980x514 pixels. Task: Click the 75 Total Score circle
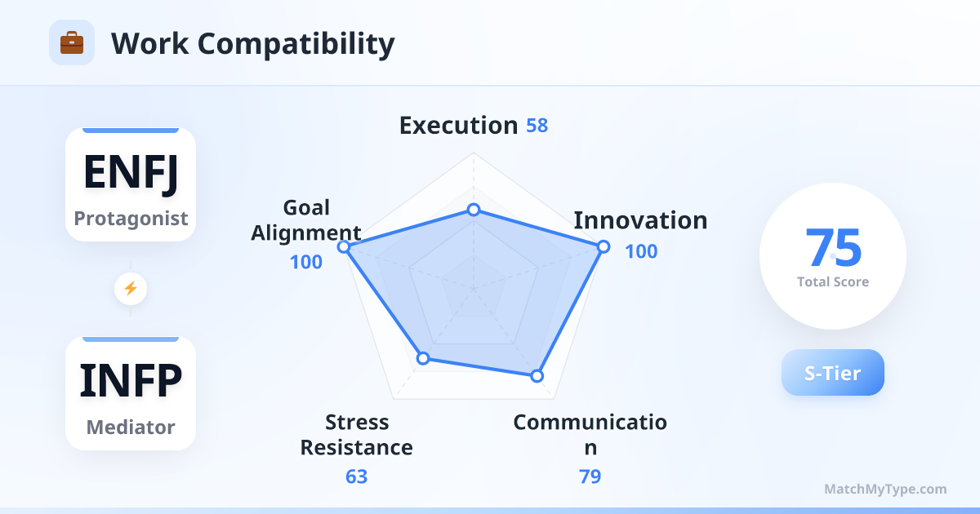coord(832,256)
